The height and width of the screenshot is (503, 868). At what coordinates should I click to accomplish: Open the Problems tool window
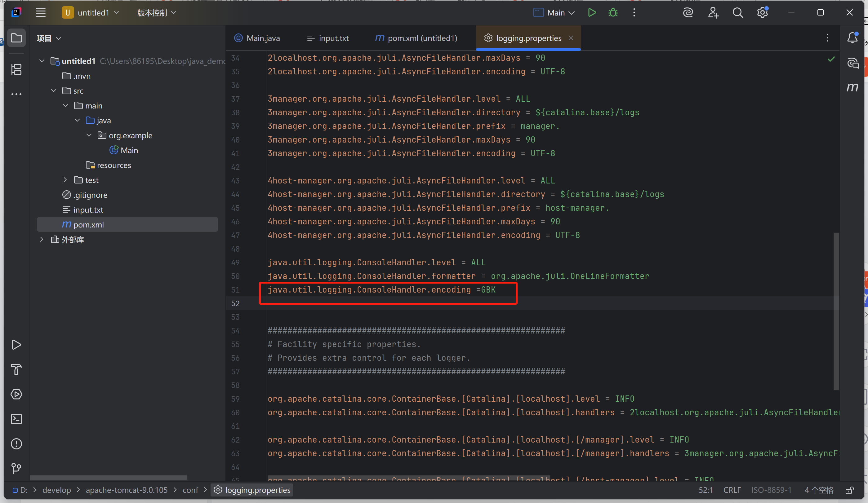tap(16, 444)
